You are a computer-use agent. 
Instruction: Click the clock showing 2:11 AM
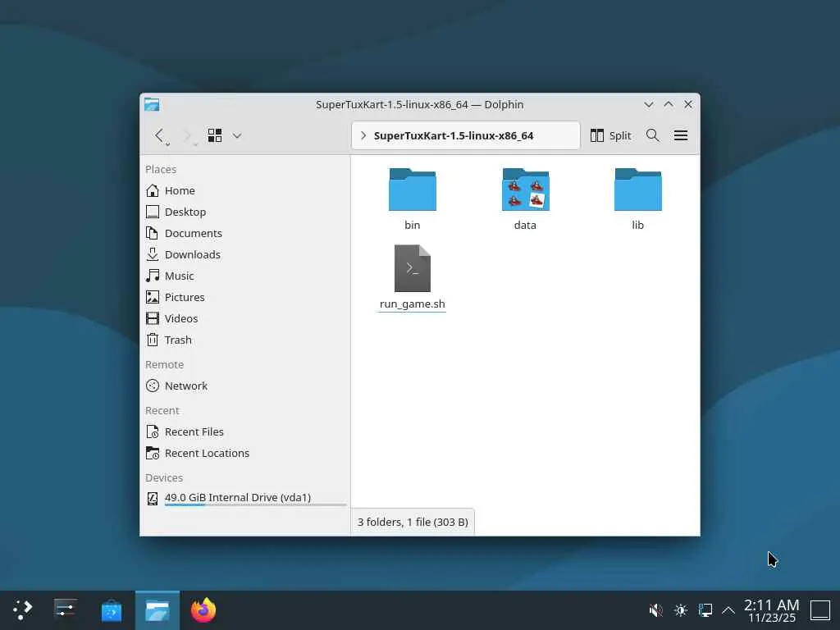coord(771,610)
